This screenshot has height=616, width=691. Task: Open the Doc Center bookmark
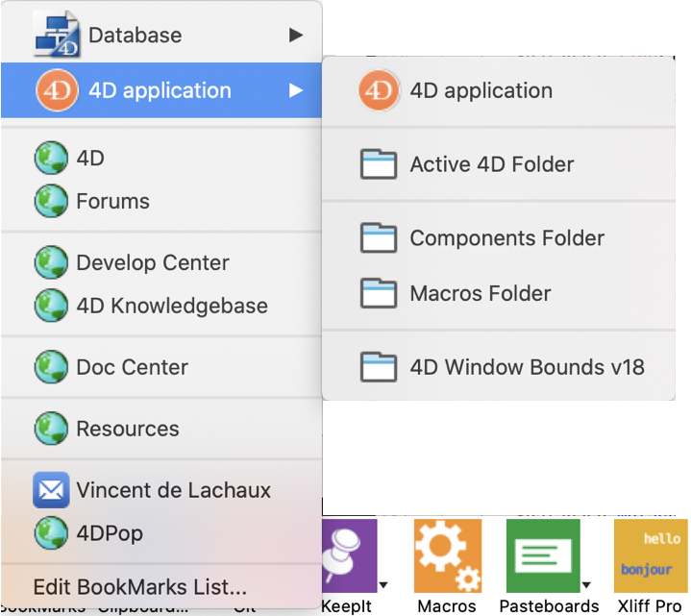(x=161, y=366)
